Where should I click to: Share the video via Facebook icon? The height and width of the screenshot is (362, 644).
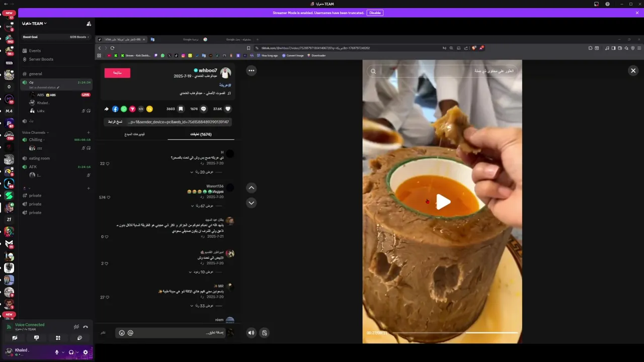(x=115, y=109)
